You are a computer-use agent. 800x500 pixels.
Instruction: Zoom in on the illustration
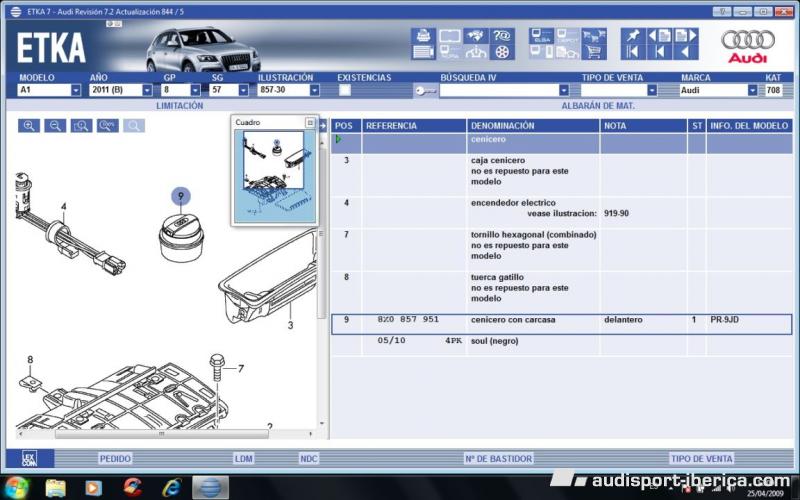(x=29, y=126)
